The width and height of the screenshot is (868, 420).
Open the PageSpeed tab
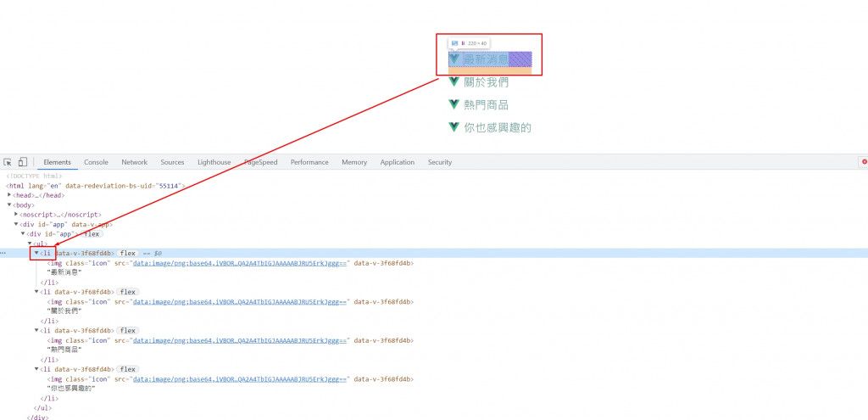click(261, 162)
